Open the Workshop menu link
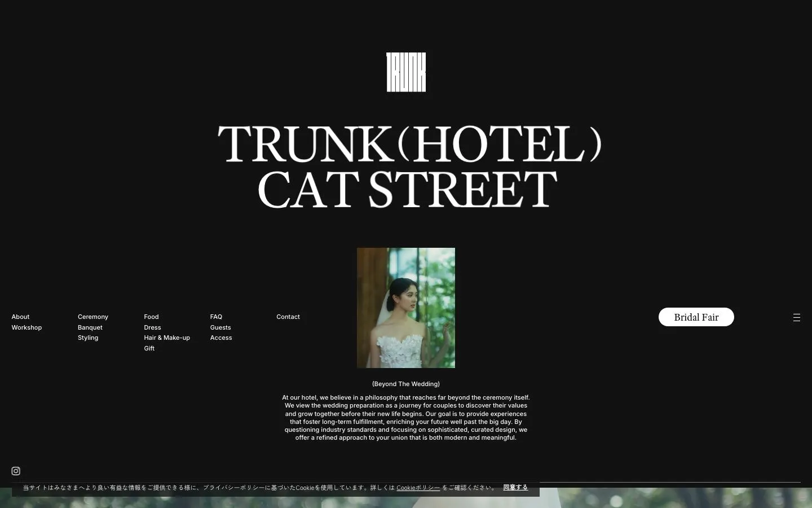Image resolution: width=812 pixels, height=508 pixels. (27, 327)
